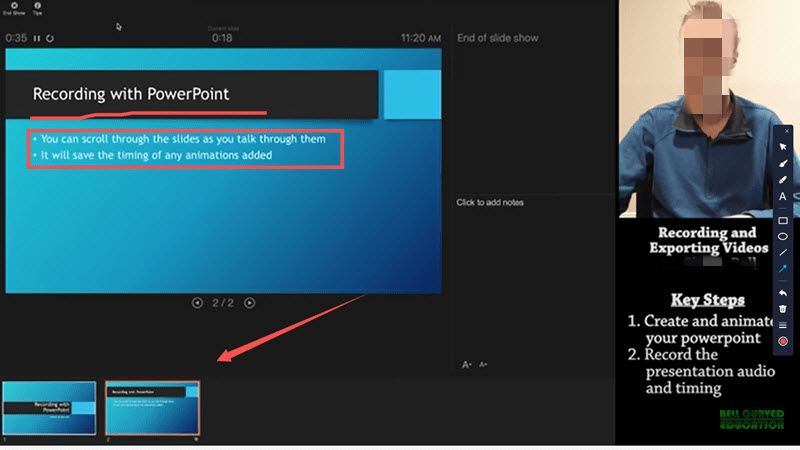Image resolution: width=800 pixels, height=450 pixels.
Task: Delete annotations with the trash icon
Action: 783,309
